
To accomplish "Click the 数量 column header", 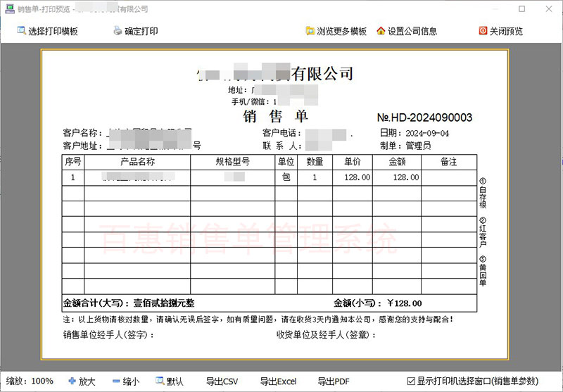I will [x=315, y=162].
